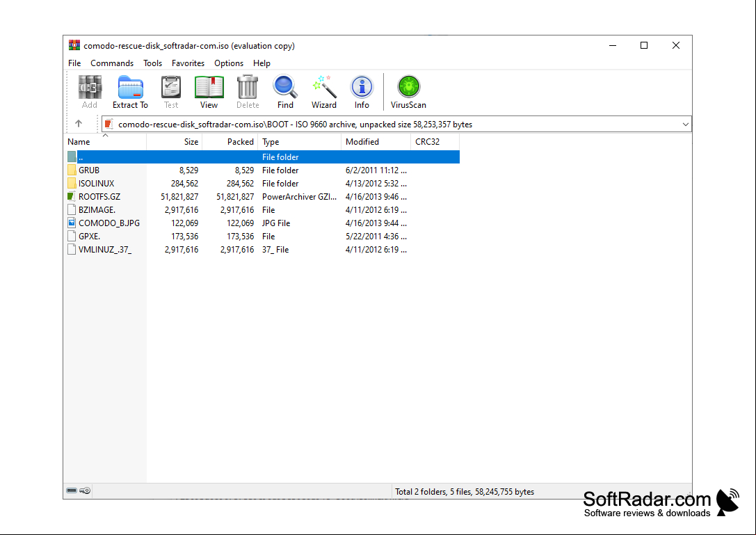Sort by the Size column header
This screenshot has width=756, height=535.
[174, 142]
